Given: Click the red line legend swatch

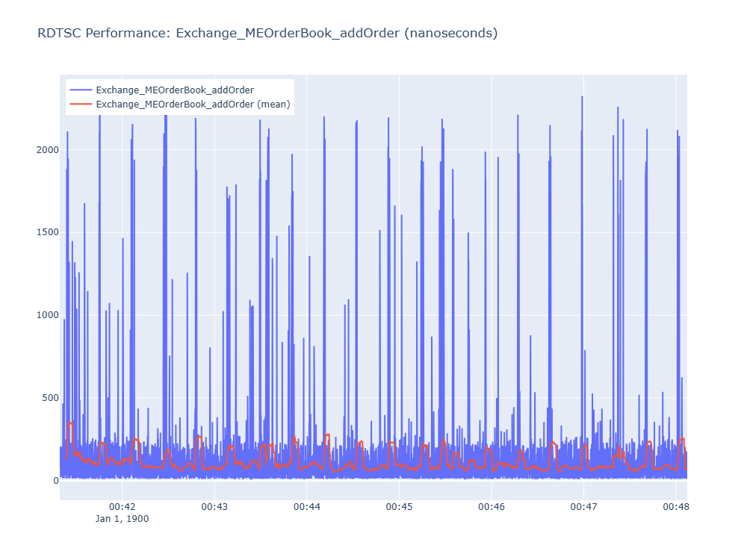Looking at the screenshot, I should click(81, 105).
